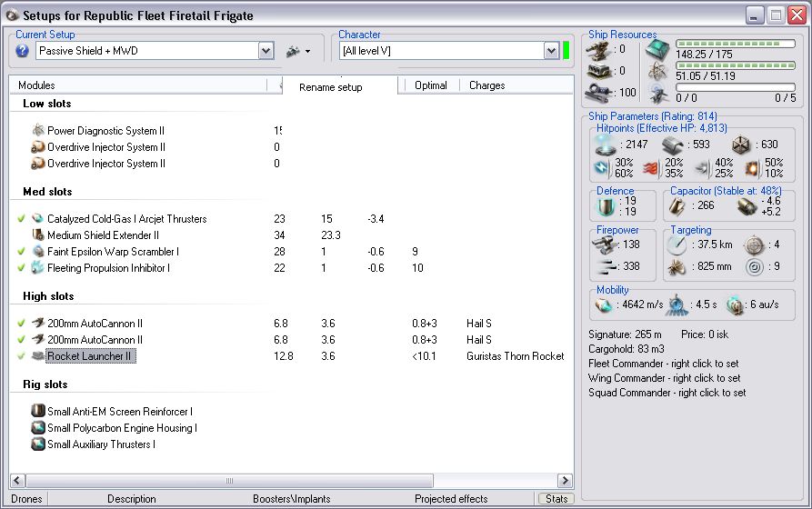Toggle Catalyzed Cold-Gas Arcjet Thrusters active checkmark

21,218
